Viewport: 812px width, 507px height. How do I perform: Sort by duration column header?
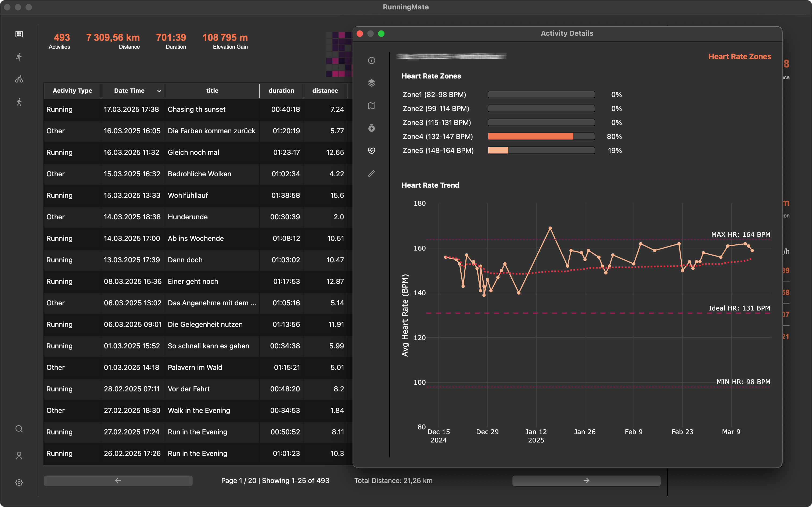(281, 91)
